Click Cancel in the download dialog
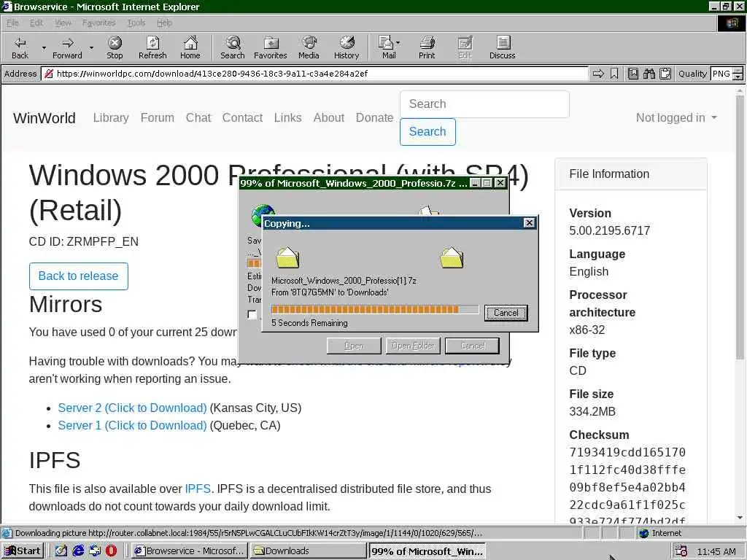The image size is (747, 560). click(472, 346)
